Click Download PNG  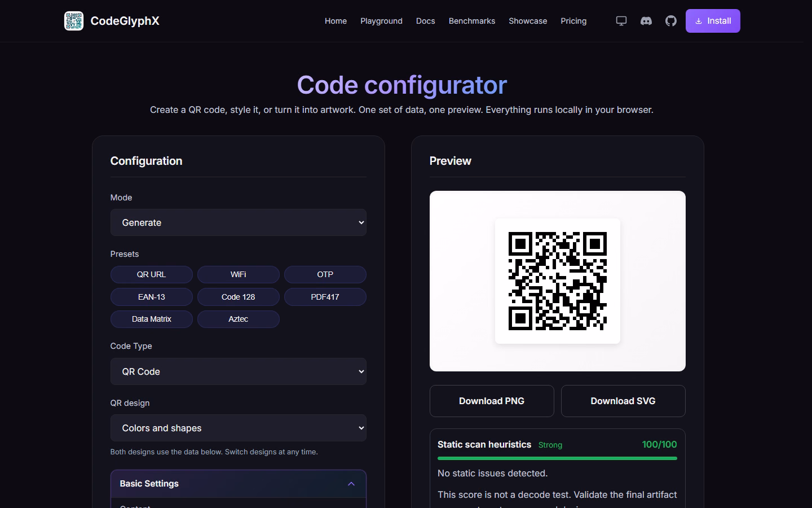[x=492, y=401]
